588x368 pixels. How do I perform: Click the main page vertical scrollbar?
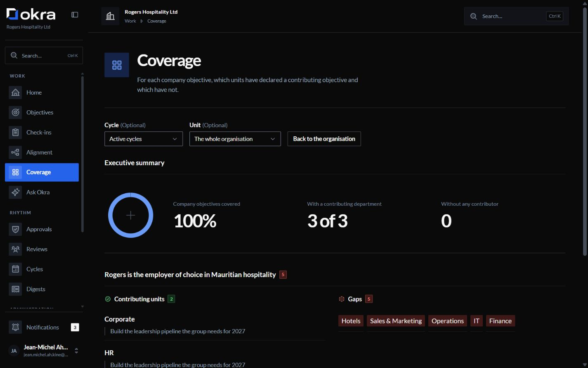click(585, 131)
